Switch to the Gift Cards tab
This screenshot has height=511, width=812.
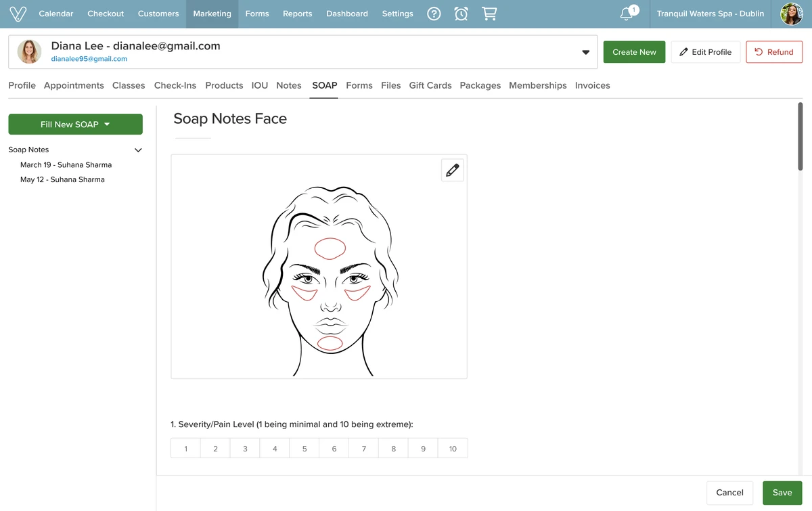coord(430,85)
